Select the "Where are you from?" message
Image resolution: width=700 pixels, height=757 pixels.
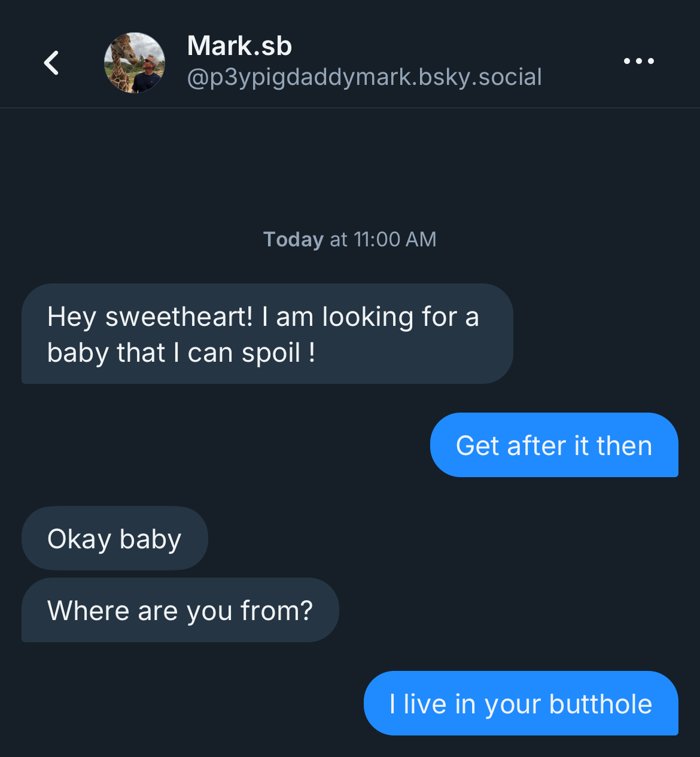179,611
